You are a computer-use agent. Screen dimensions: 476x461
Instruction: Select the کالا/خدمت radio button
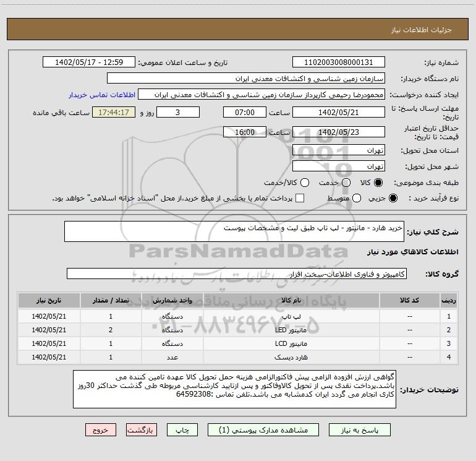[305, 183]
